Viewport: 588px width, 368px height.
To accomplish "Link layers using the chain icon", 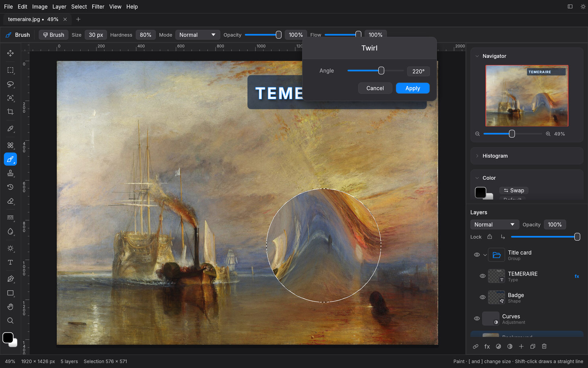I will (476, 346).
